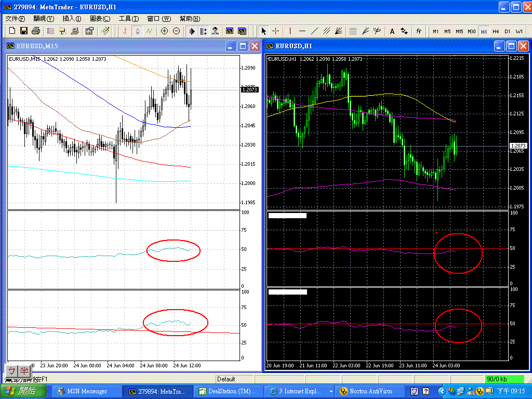Open the 工具(T) menu

(129, 19)
